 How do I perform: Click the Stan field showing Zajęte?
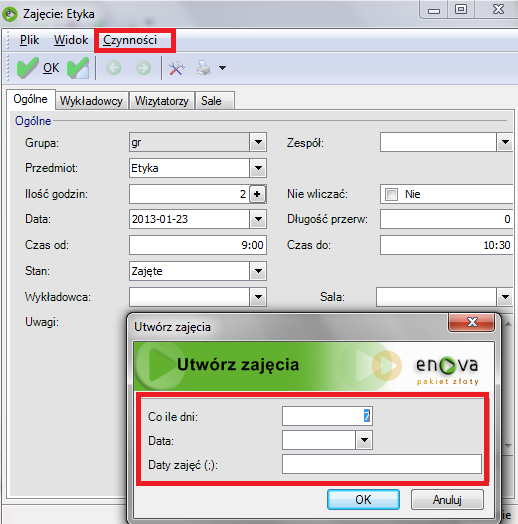pyautogui.click(x=189, y=271)
